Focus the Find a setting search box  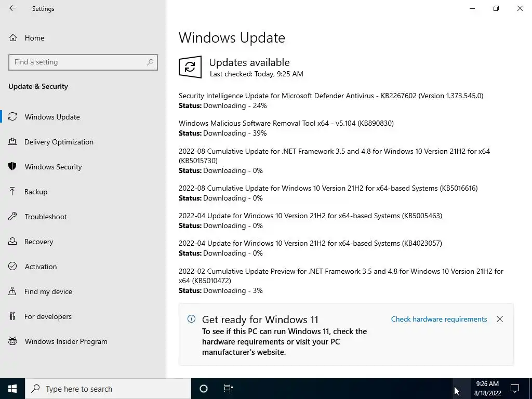83,62
